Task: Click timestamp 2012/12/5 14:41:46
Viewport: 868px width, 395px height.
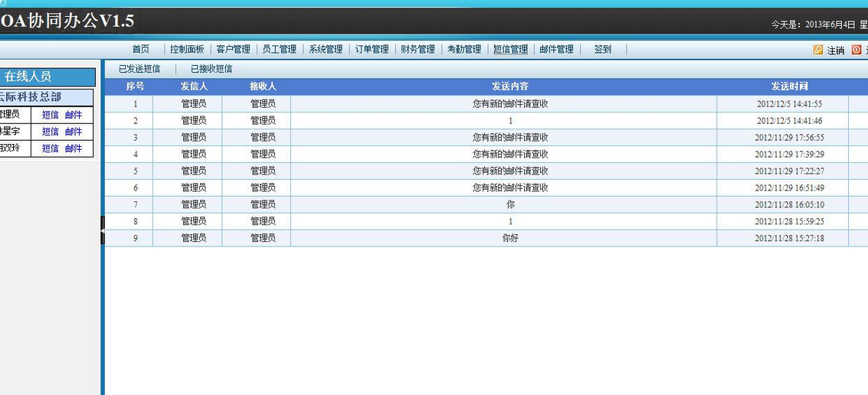Action: click(789, 121)
